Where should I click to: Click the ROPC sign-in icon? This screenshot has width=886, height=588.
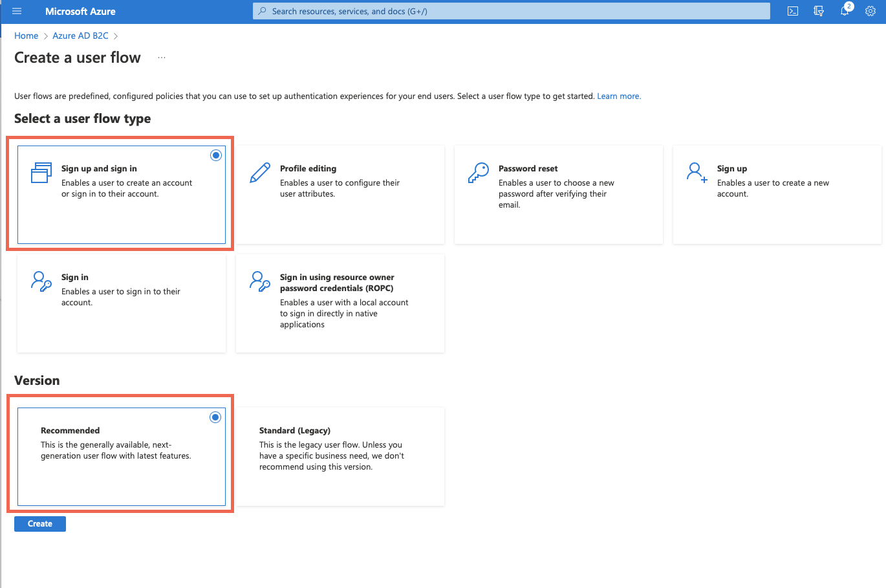(260, 281)
